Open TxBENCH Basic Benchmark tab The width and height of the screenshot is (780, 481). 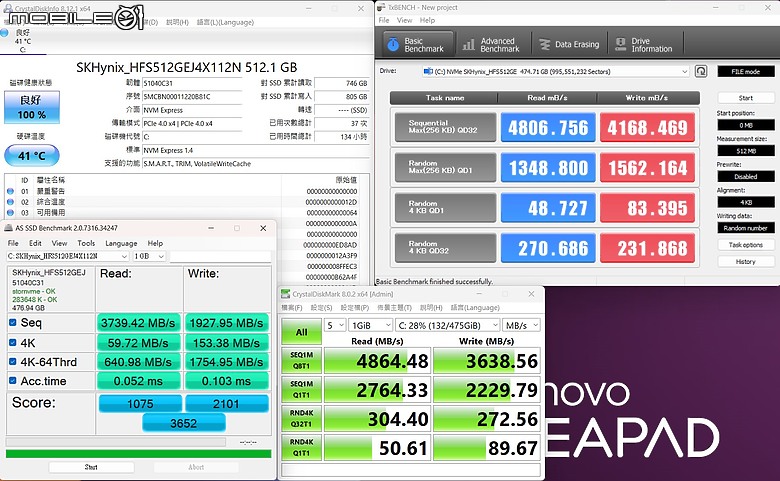418,45
